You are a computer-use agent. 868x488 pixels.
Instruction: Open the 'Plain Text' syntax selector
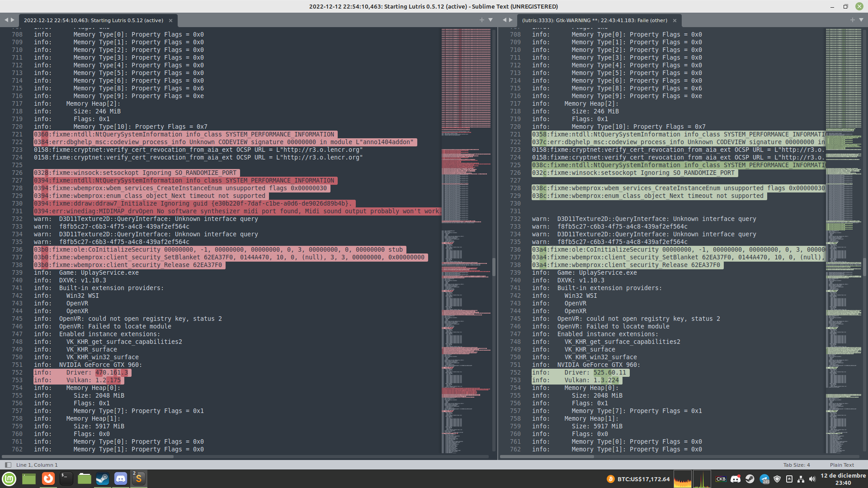coord(842,465)
